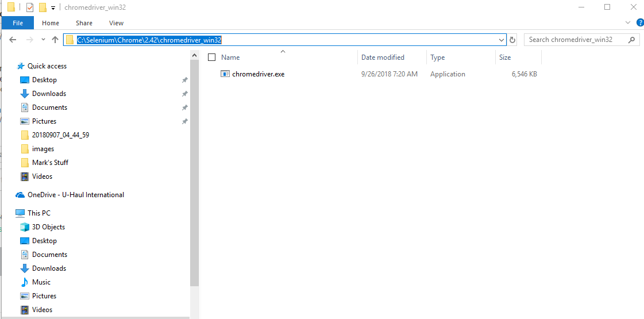This screenshot has width=644, height=319.
Task: Click the chromedriver.exe application icon
Action: pos(225,74)
